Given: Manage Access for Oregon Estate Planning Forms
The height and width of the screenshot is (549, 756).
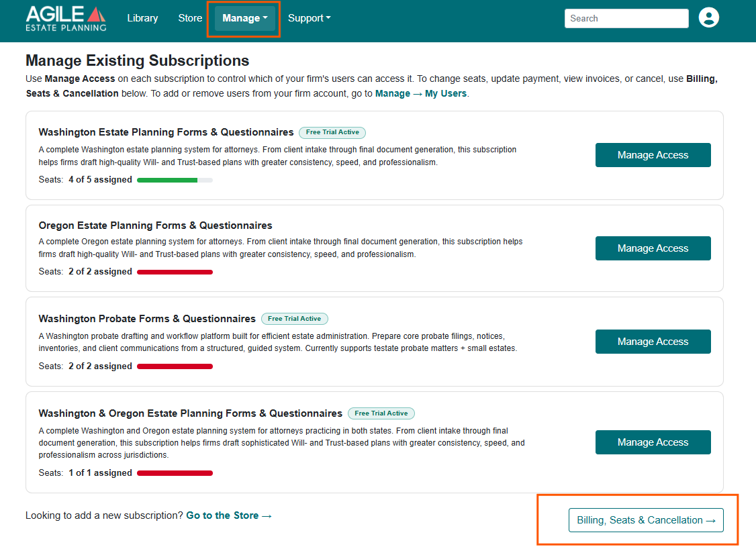Looking at the screenshot, I should pos(653,248).
